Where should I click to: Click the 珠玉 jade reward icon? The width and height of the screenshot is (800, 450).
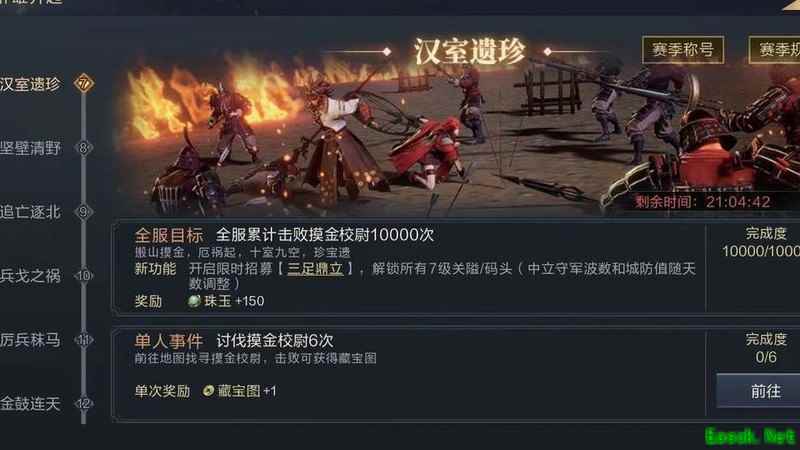tap(194, 301)
